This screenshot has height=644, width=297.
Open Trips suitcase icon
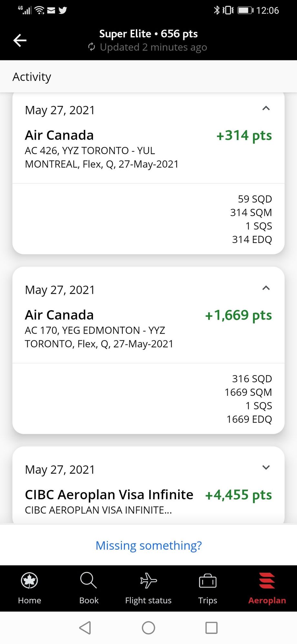208,580
